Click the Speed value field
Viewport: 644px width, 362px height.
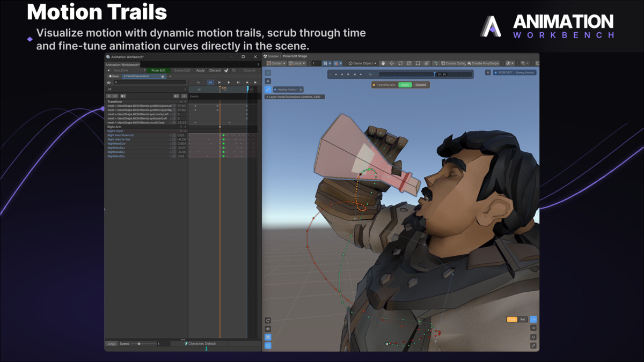point(163,344)
